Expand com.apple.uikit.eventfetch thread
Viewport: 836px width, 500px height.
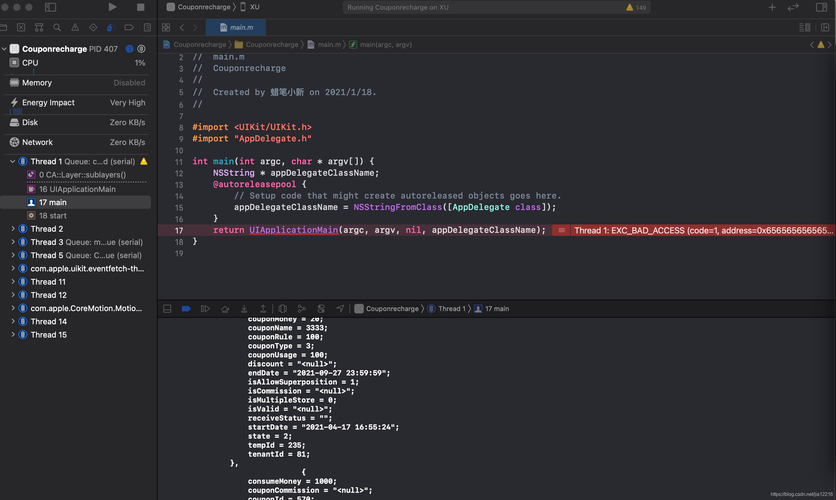(13, 269)
